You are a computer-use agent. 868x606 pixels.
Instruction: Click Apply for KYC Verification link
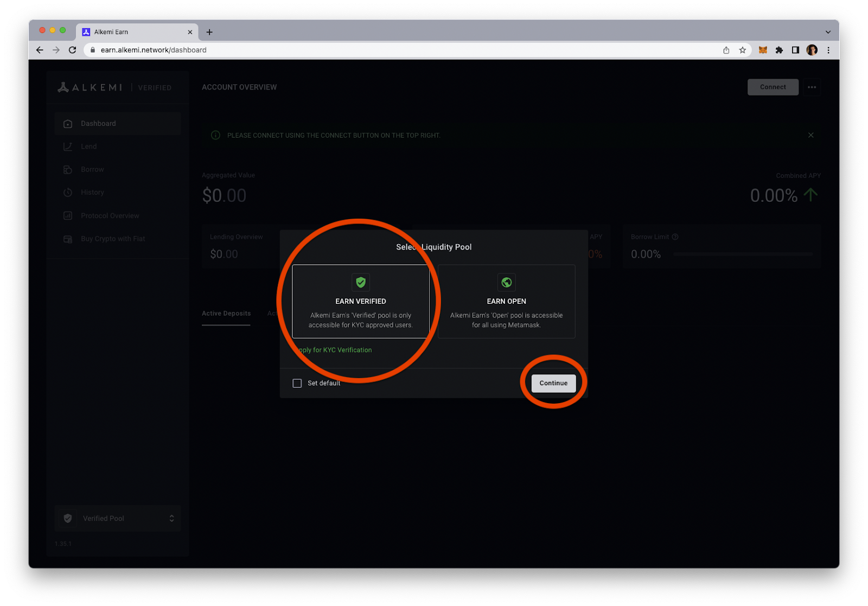click(335, 350)
